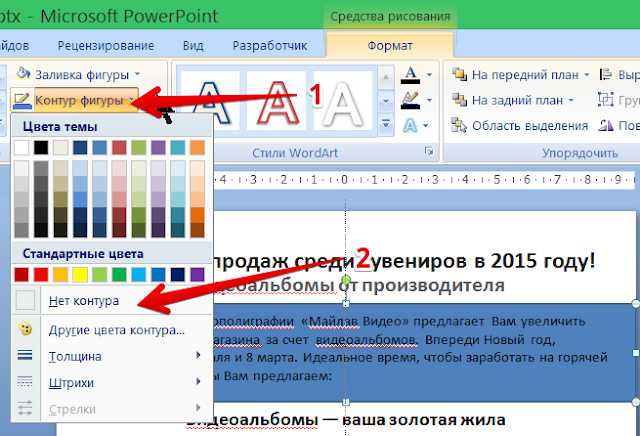Pick the standard dark red swatch
640x436 pixels.
(x=22, y=274)
